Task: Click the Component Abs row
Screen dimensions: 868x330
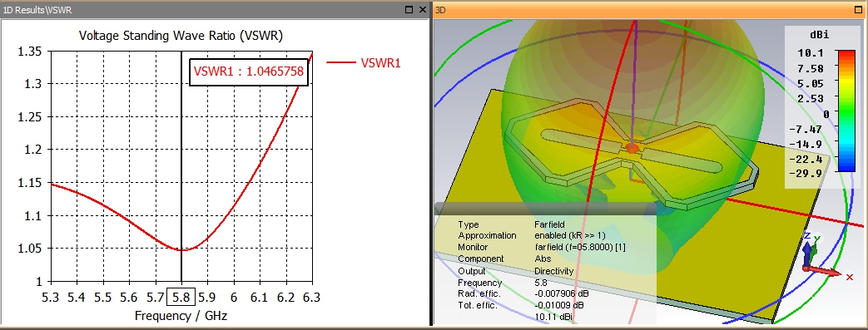Action: pyautogui.click(x=503, y=259)
